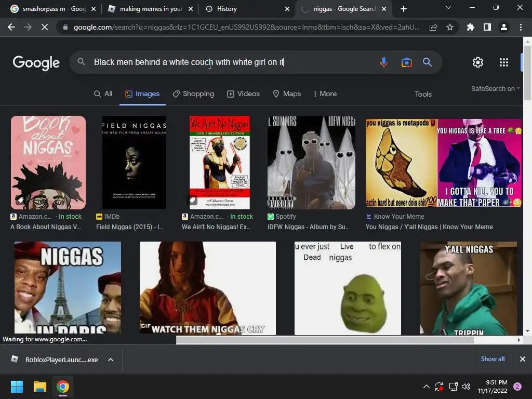Open the Tools filter options
This screenshot has height=399, width=532.
423,94
